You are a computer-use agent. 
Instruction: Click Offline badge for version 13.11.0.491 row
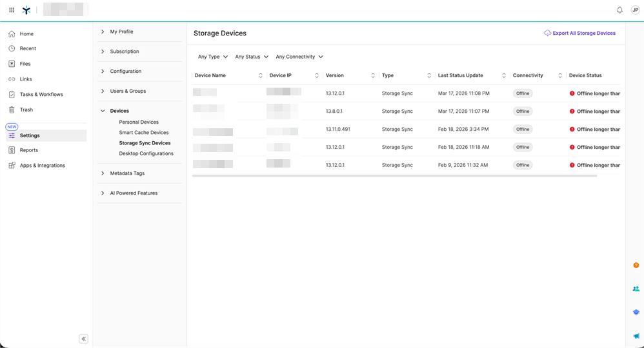click(x=523, y=130)
